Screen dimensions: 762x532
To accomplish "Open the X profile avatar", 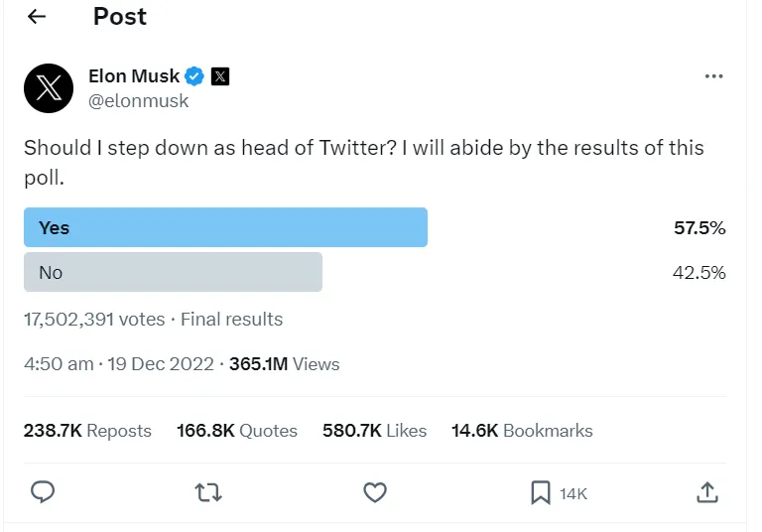I will [49, 88].
